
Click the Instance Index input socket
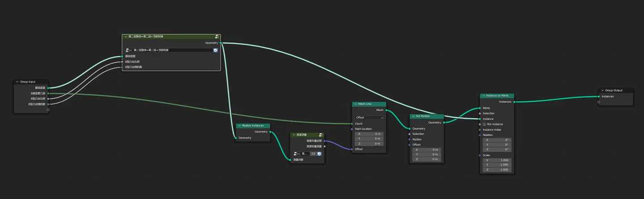tap(480, 130)
